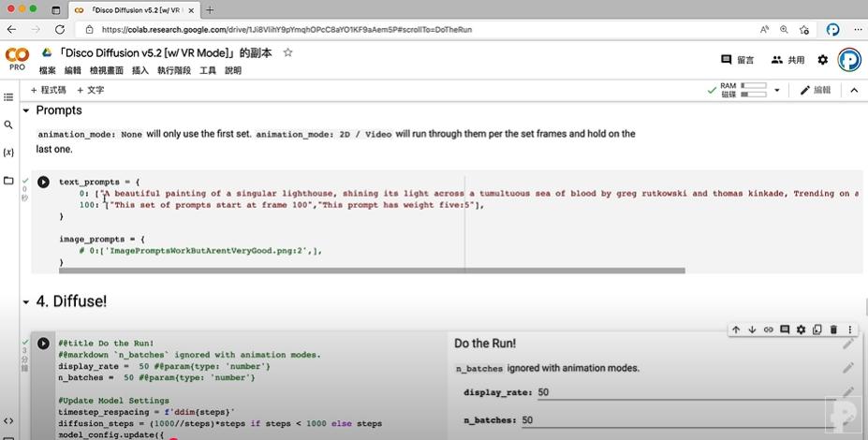The image size is (868, 440).
Task: Open the 插入 (Insert) menu
Action: click(140, 70)
